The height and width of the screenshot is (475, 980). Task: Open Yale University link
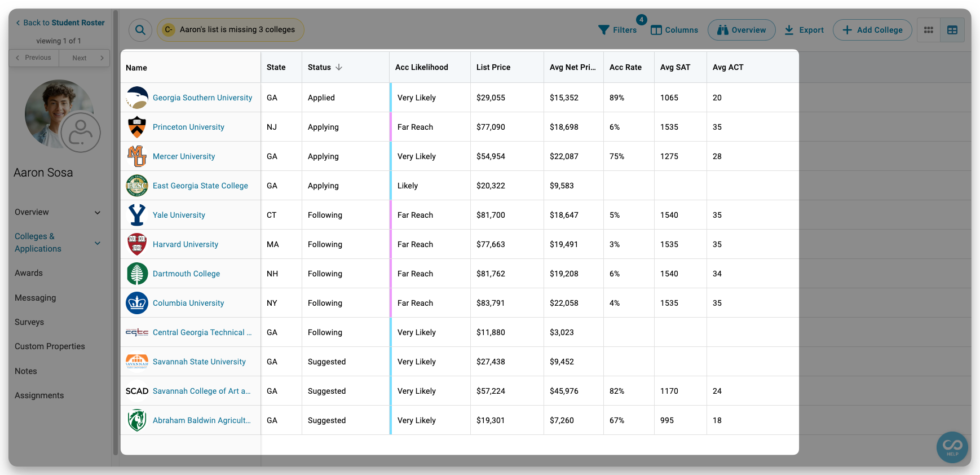click(179, 215)
